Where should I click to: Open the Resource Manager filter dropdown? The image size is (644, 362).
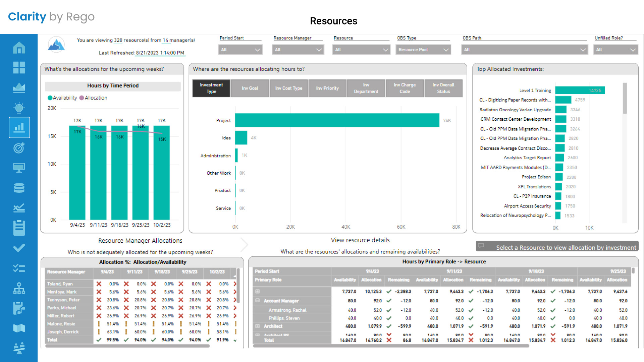coord(297,50)
